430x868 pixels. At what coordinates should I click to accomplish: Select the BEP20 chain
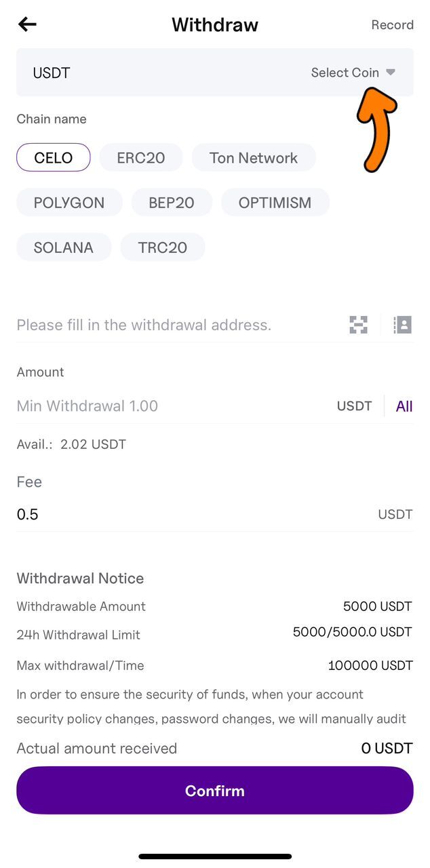172,202
